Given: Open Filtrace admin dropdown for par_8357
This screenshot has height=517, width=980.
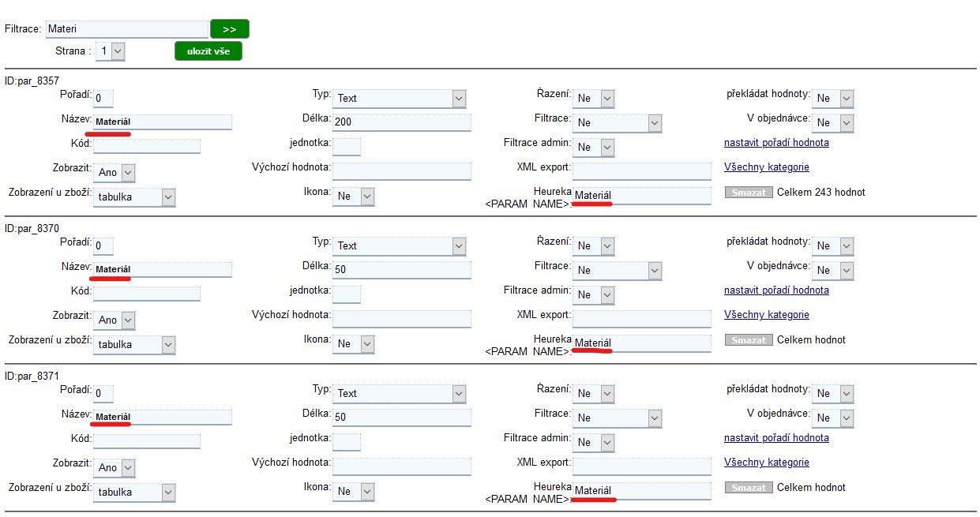Looking at the screenshot, I should pyautogui.click(x=593, y=147).
